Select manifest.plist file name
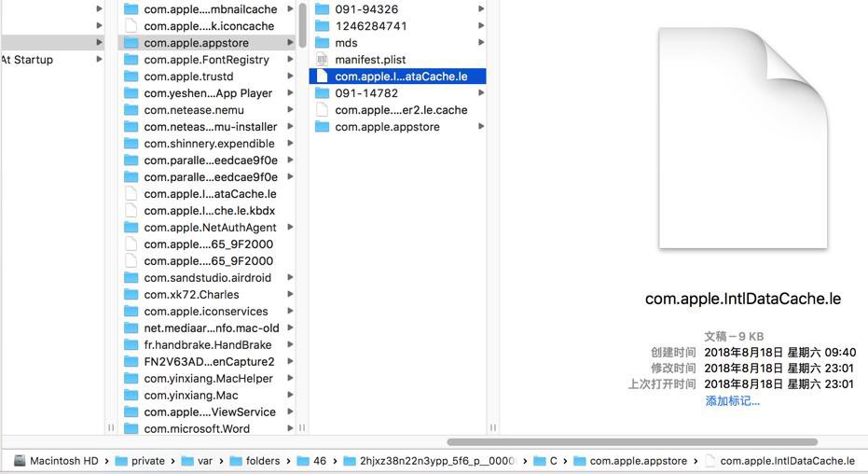Image resolution: width=868 pixels, height=474 pixels. 370,60
